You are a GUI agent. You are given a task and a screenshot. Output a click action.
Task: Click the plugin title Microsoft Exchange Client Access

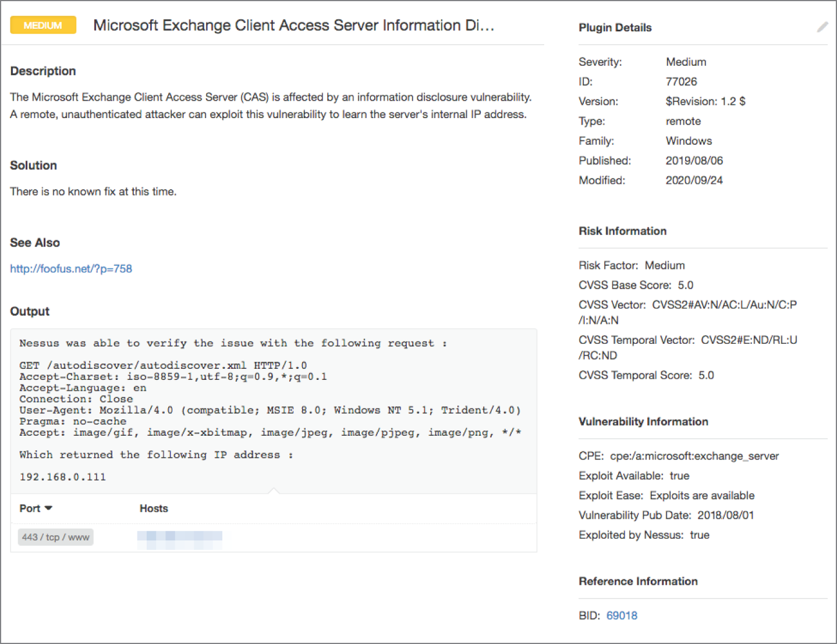click(293, 25)
